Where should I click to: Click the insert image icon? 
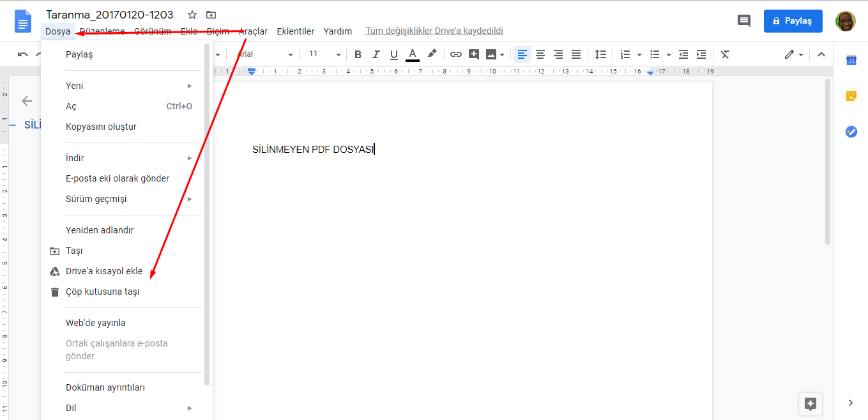click(x=491, y=54)
